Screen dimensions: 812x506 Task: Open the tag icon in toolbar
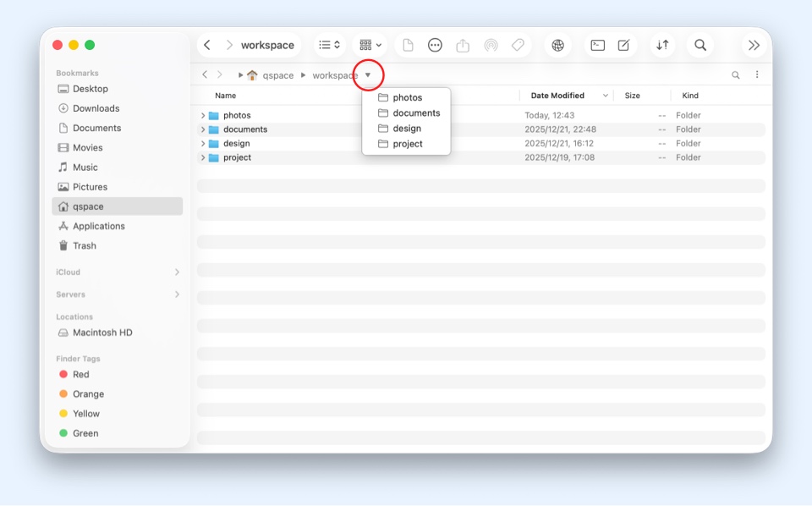518,45
